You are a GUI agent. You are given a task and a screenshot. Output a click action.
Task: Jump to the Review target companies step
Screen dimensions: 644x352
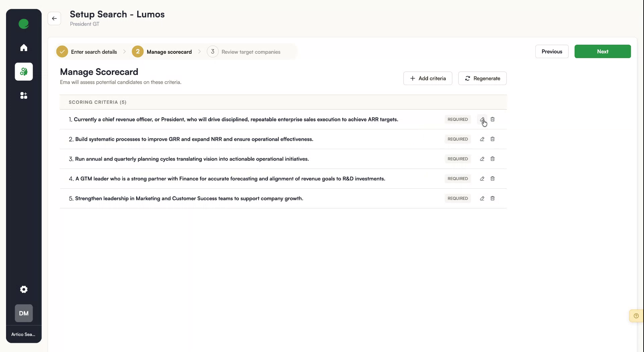(251, 52)
